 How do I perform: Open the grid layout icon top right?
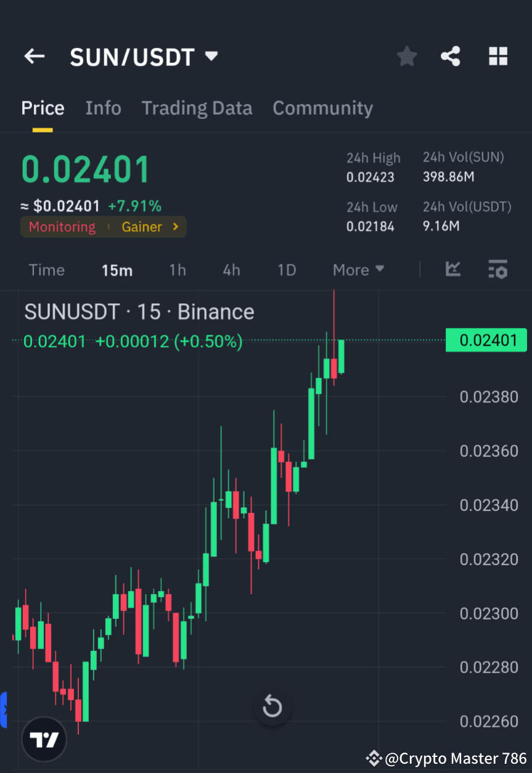pyautogui.click(x=497, y=56)
